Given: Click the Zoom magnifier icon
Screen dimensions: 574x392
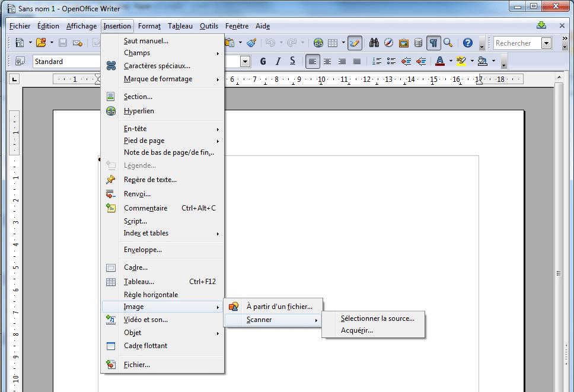Looking at the screenshot, I should (448, 43).
